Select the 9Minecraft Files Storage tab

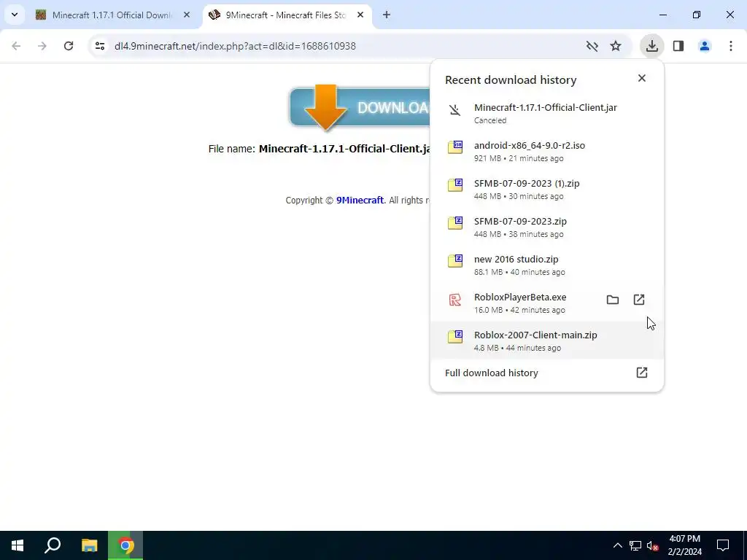click(x=287, y=15)
